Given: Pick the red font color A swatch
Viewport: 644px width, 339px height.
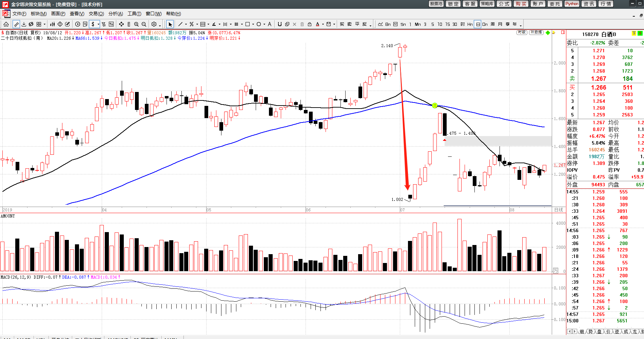Looking at the screenshot, I should 317,24.
